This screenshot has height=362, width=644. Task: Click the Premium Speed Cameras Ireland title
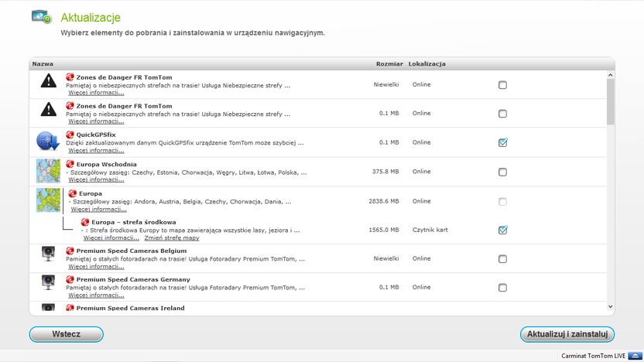coord(130,308)
